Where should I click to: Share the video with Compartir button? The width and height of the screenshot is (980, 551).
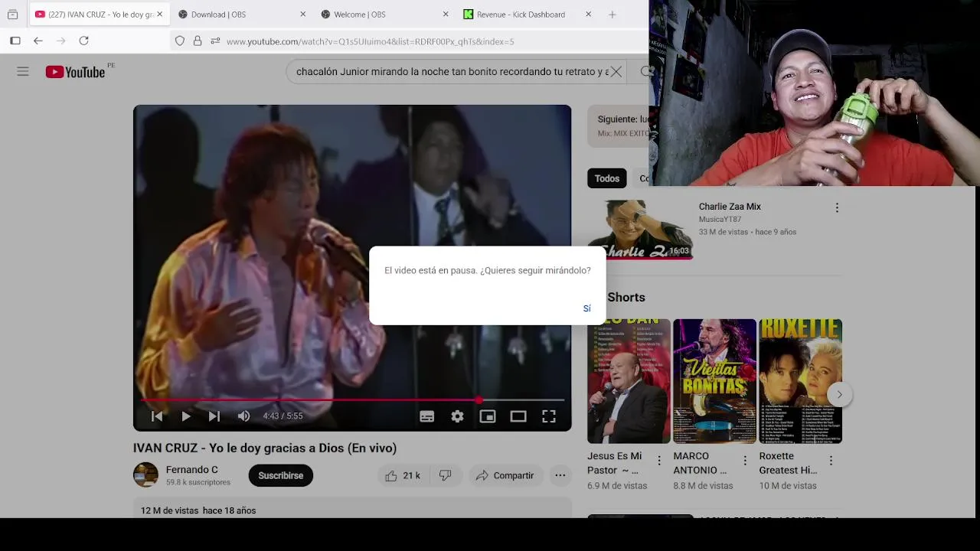coord(505,475)
